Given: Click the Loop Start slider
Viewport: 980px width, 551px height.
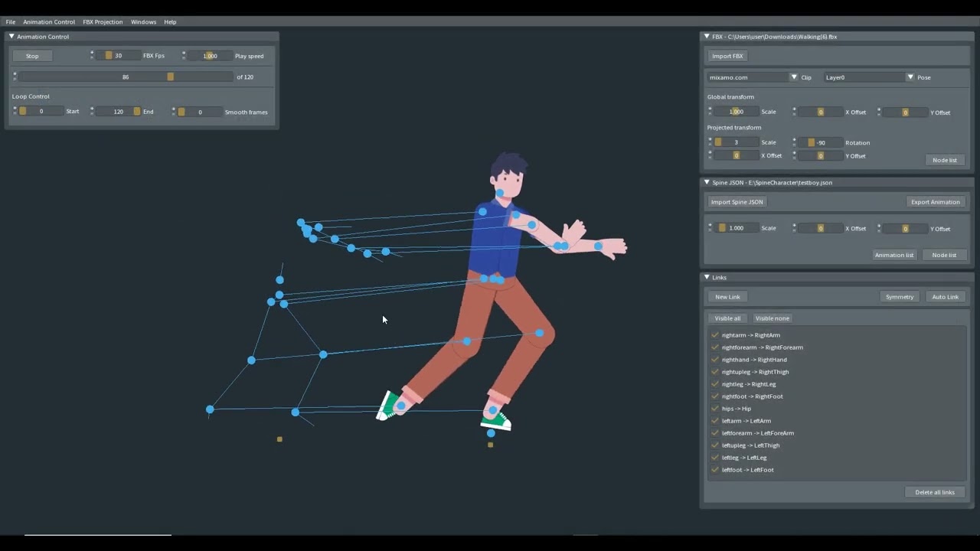Looking at the screenshot, I should (41, 112).
